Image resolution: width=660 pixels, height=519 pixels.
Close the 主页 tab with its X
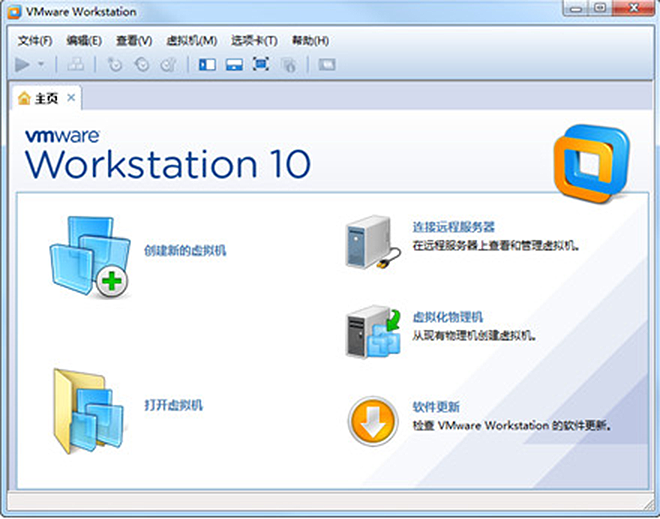[71, 98]
